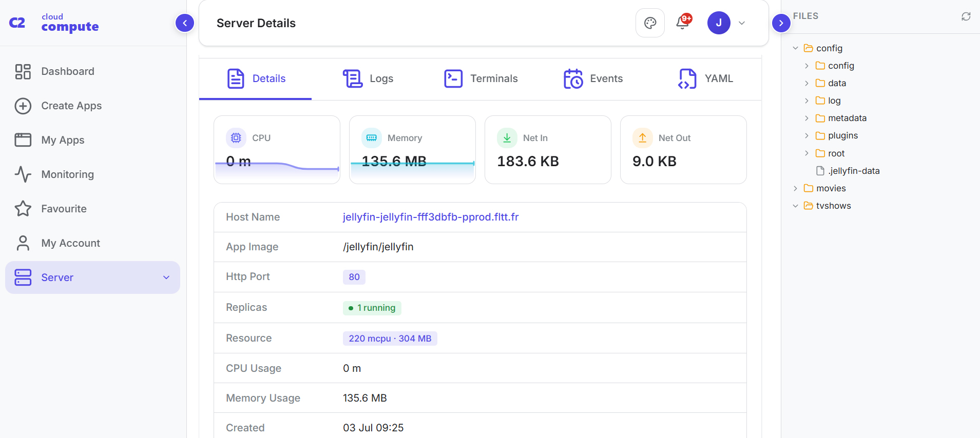Screen dimensions: 980x438
Task: Select the .jellyfin-data file
Action: click(848, 171)
